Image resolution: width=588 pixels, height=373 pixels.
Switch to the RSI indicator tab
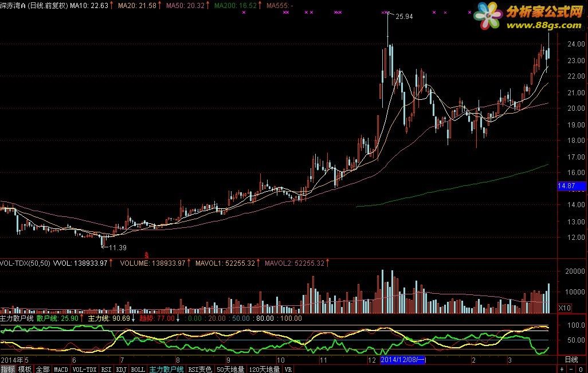(x=106, y=369)
